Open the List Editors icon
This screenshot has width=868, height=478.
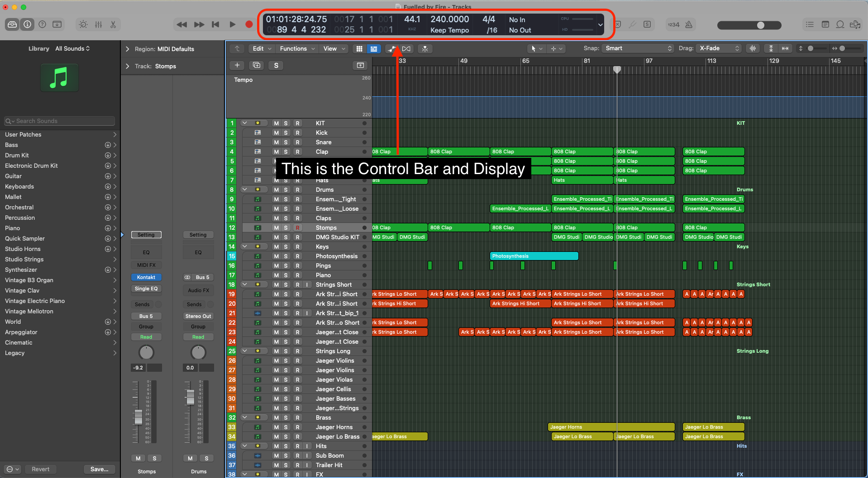[810, 24]
